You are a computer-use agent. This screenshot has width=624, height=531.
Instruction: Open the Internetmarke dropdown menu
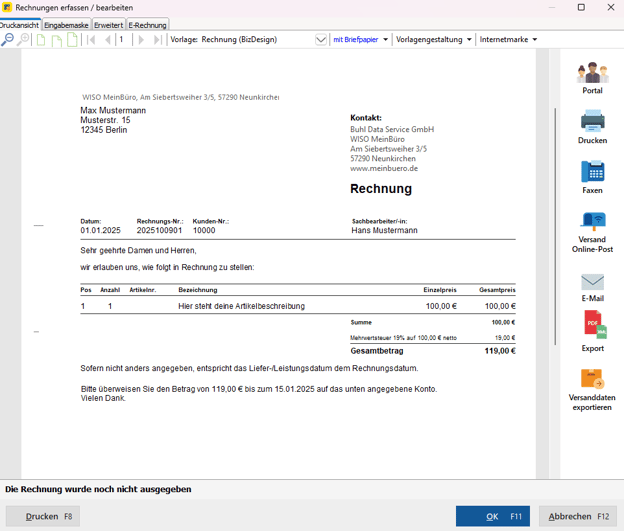click(508, 39)
